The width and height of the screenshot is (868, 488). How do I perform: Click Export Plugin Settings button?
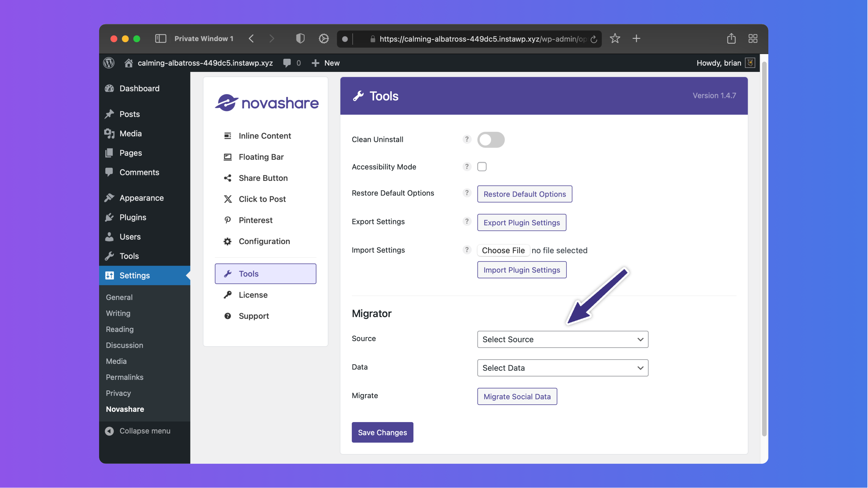point(522,223)
